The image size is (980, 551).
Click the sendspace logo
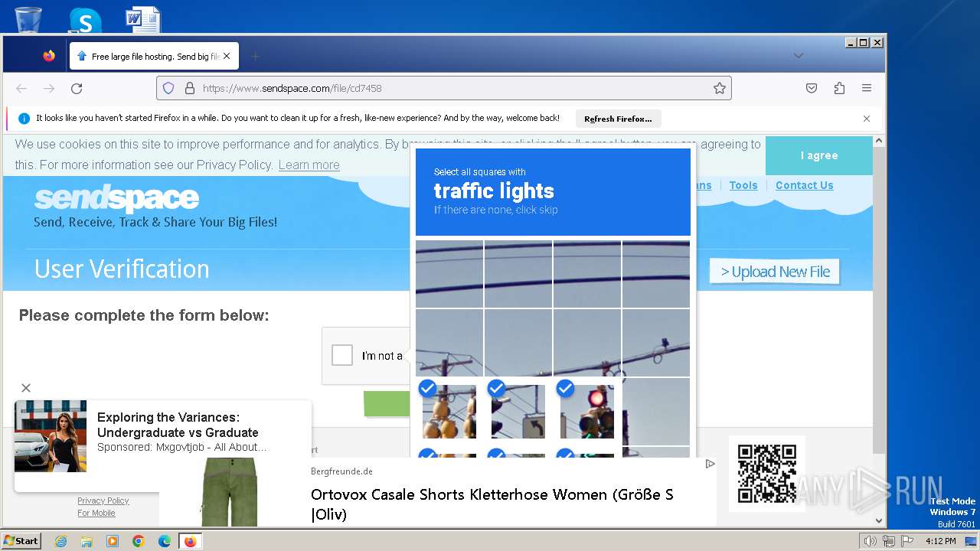tap(116, 199)
